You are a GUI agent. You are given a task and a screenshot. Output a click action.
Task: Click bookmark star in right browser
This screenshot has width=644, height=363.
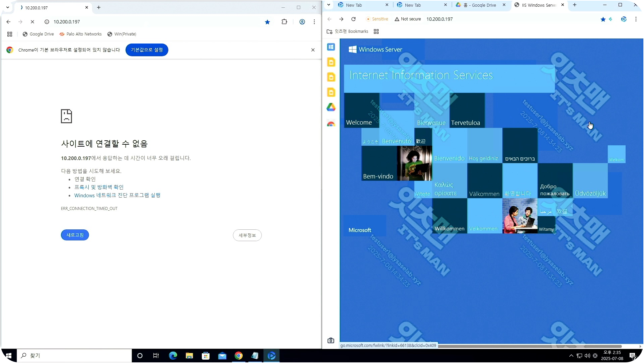pyautogui.click(x=603, y=19)
